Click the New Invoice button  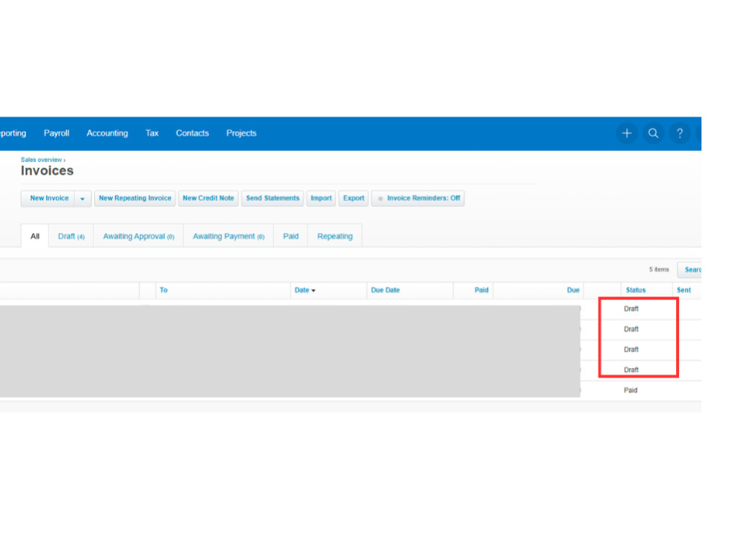(48, 199)
